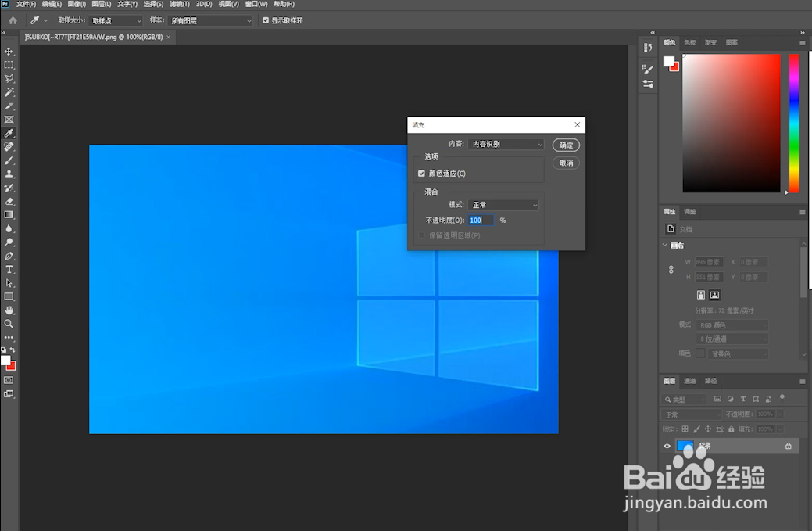Open the RGB color mode dropdown in Properties
Viewport: 812px width, 531px height.
732,325
